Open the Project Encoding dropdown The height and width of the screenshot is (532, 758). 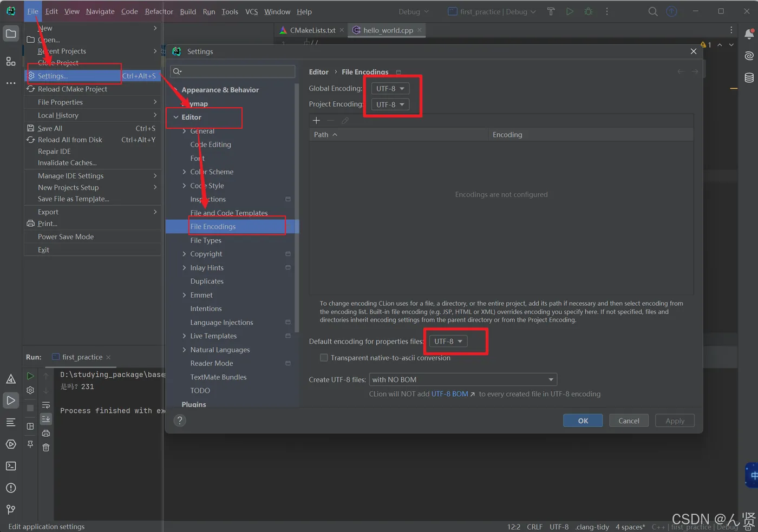(x=390, y=104)
